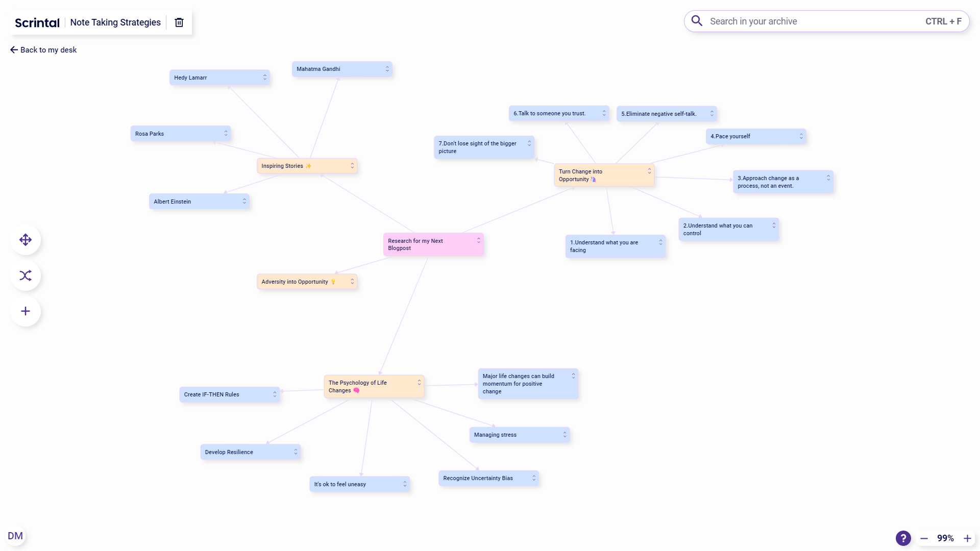Viewport: 980px width, 551px height.
Task: Select the '2.Understand what you can control' card text
Action: click(x=718, y=230)
